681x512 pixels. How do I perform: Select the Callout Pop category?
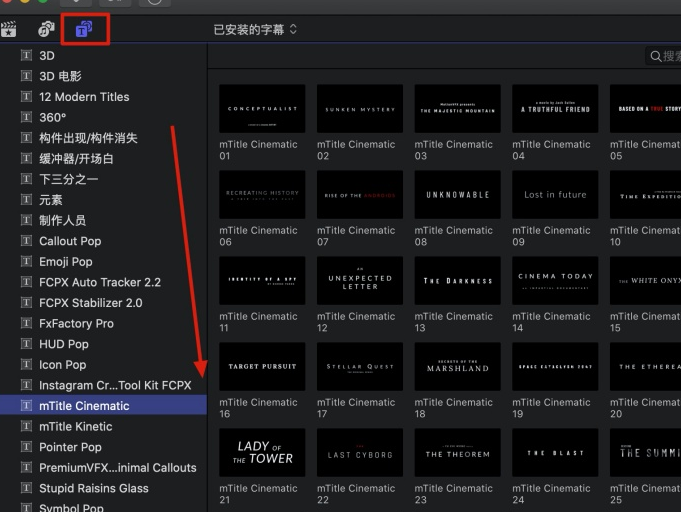pos(103,241)
